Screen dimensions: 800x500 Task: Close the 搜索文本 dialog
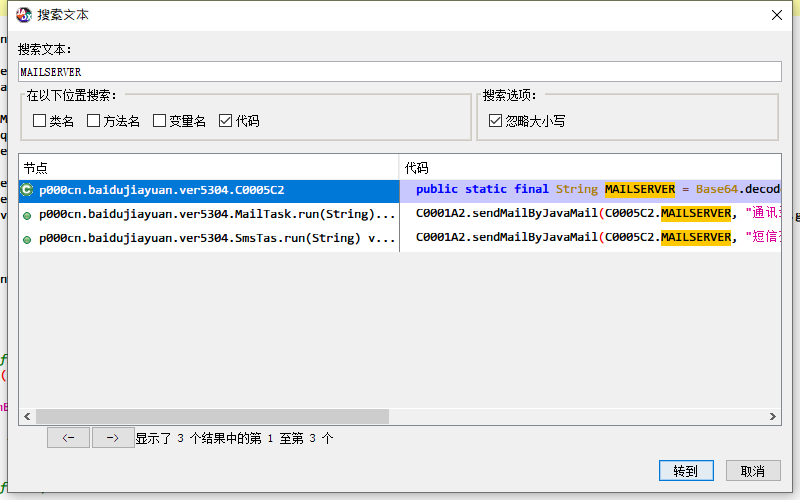click(777, 15)
